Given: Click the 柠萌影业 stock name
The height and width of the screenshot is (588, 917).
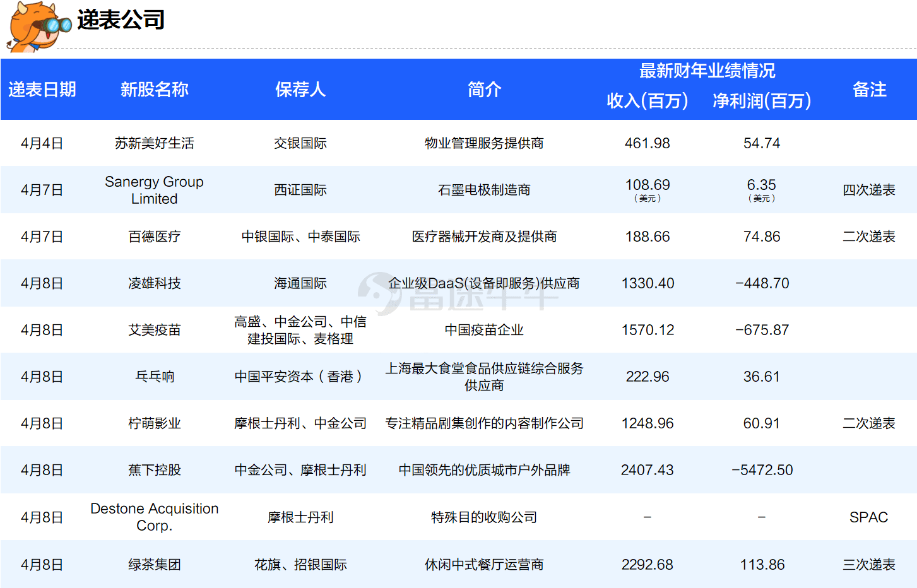Looking at the screenshot, I should [155, 423].
